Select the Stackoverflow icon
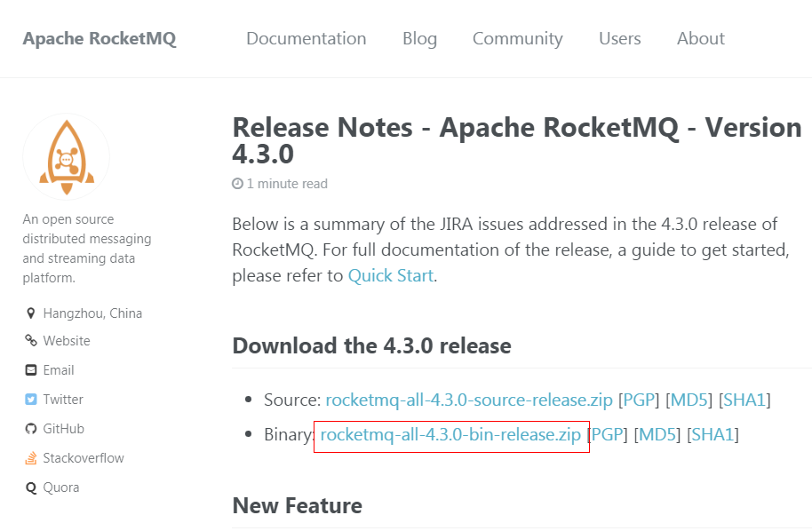Screen dimensions: 812x531 [32, 457]
